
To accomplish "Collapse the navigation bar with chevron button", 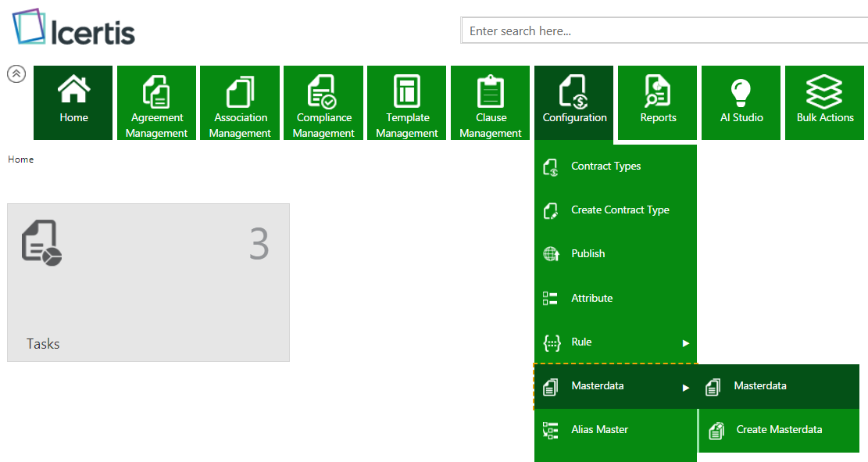I will tap(16, 73).
